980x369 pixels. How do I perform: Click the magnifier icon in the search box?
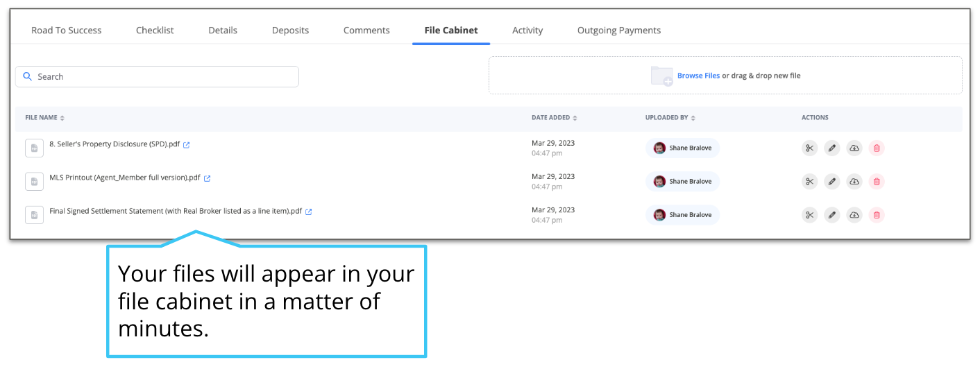click(x=28, y=76)
